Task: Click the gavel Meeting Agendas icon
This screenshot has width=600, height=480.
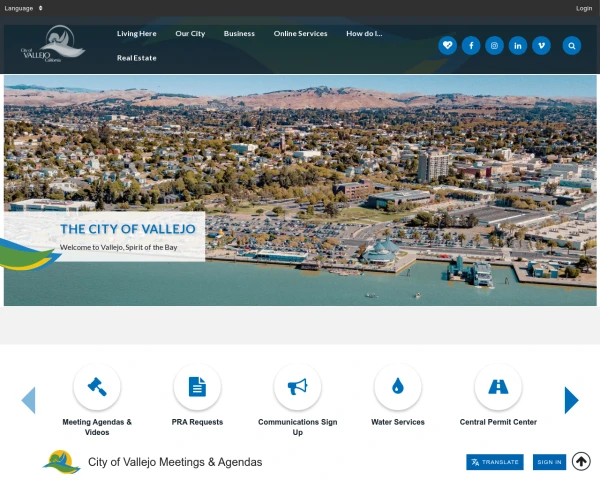Action: [x=97, y=387]
